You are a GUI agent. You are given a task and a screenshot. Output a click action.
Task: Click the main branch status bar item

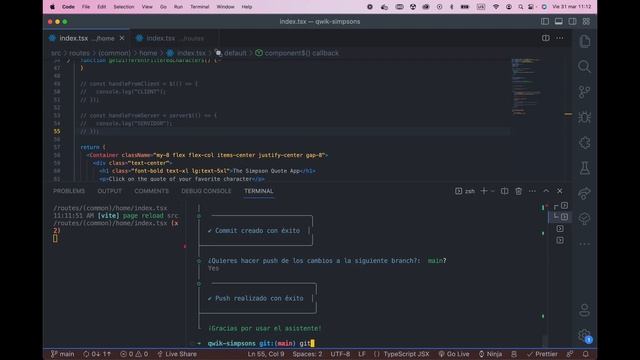(62, 354)
